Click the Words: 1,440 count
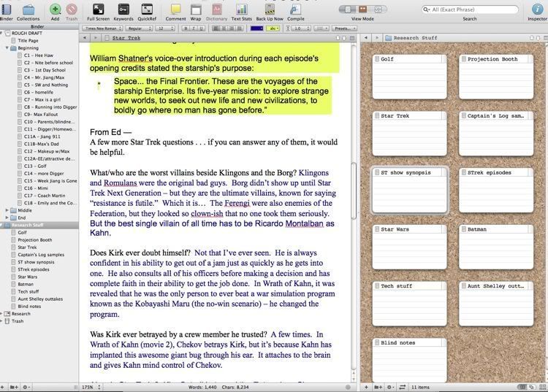The width and height of the screenshot is (548, 392). 202,387
